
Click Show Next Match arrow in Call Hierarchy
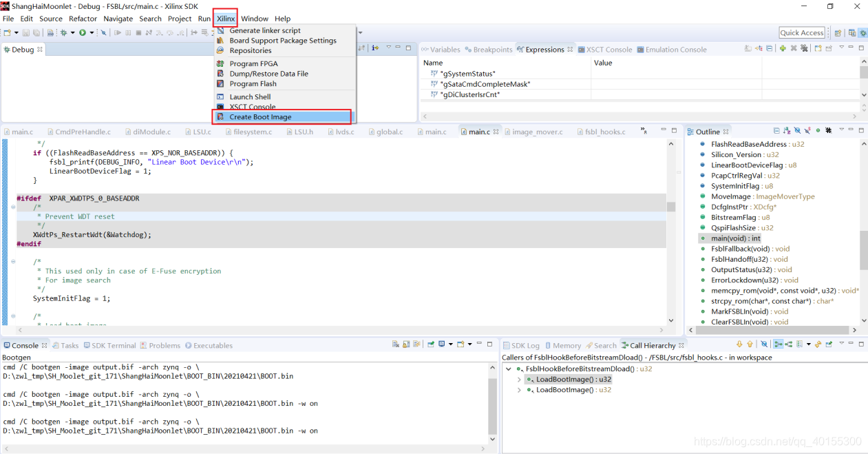coord(739,344)
